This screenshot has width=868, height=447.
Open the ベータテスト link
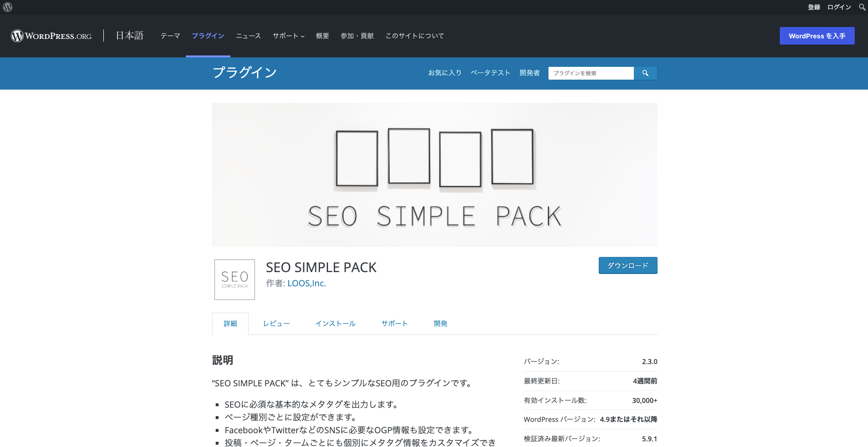click(490, 73)
